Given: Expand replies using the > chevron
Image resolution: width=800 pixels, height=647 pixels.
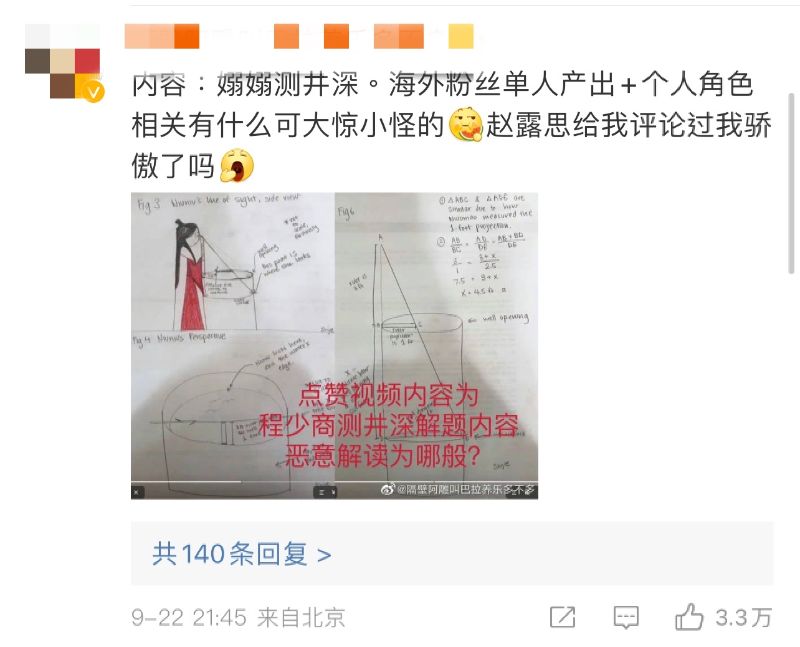Looking at the screenshot, I should (324, 555).
